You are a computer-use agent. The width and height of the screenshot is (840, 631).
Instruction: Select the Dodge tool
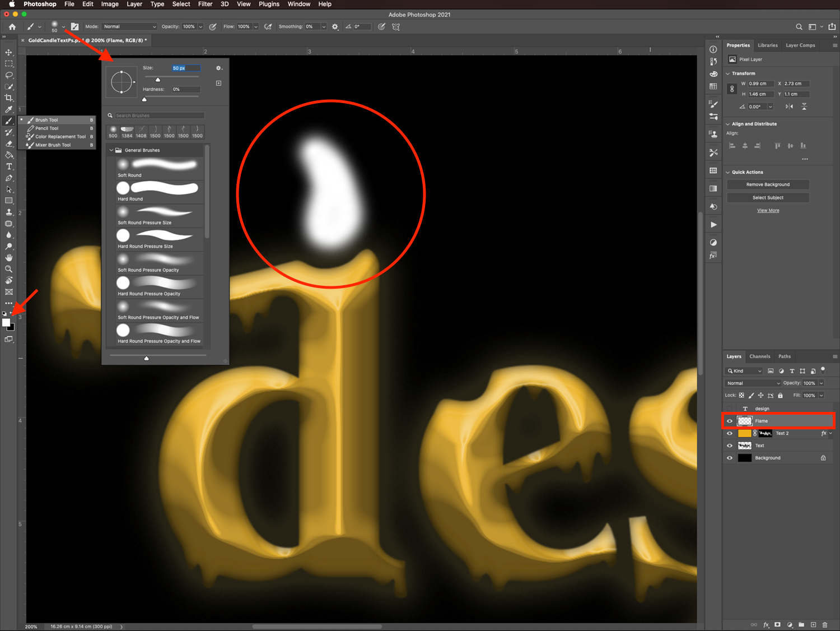[x=9, y=247]
